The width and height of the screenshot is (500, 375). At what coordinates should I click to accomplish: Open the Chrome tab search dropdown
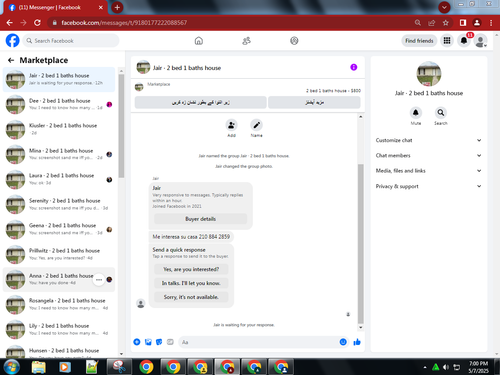[444, 7]
